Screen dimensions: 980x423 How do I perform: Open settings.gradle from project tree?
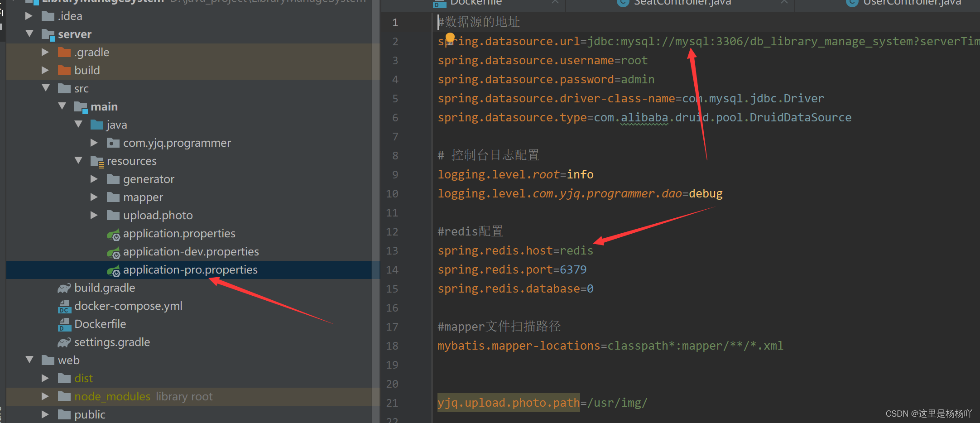click(112, 342)
